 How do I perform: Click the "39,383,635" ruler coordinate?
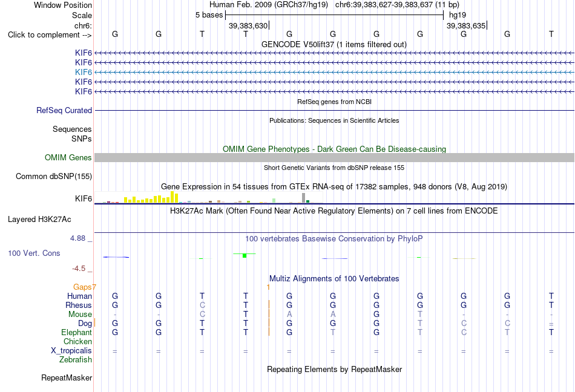466,25
